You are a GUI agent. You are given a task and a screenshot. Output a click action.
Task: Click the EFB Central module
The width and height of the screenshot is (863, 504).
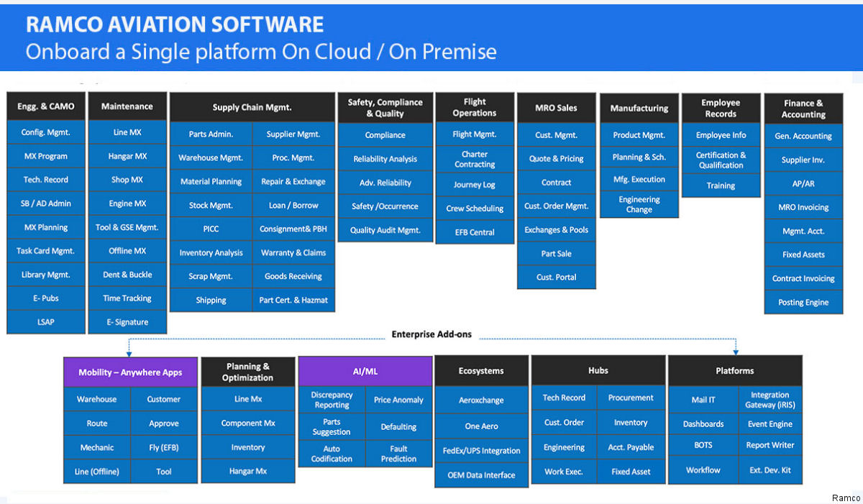pyautogui.click(x=475, y=232)
